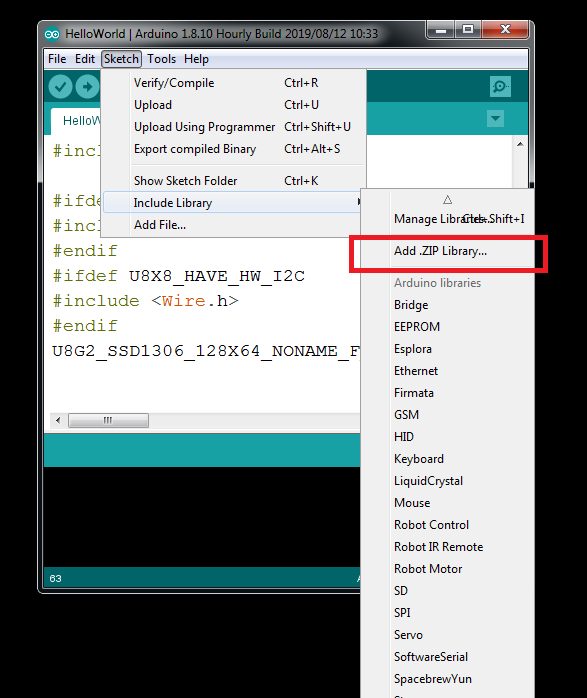Expand the Include Library submenu arrow
The height and width of the screenshot is (698, 587).
coord(359,202)
